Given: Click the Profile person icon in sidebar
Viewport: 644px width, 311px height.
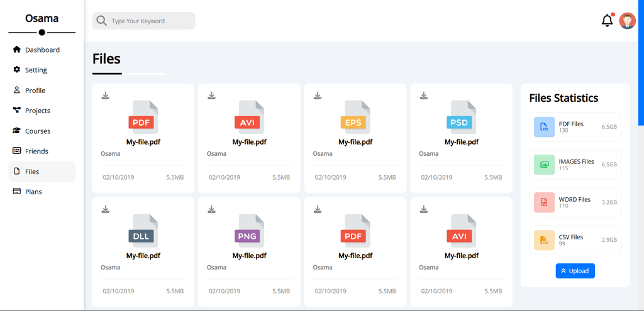Looking at the screenshot, I should pyautogui.click(x=17, y=90).
